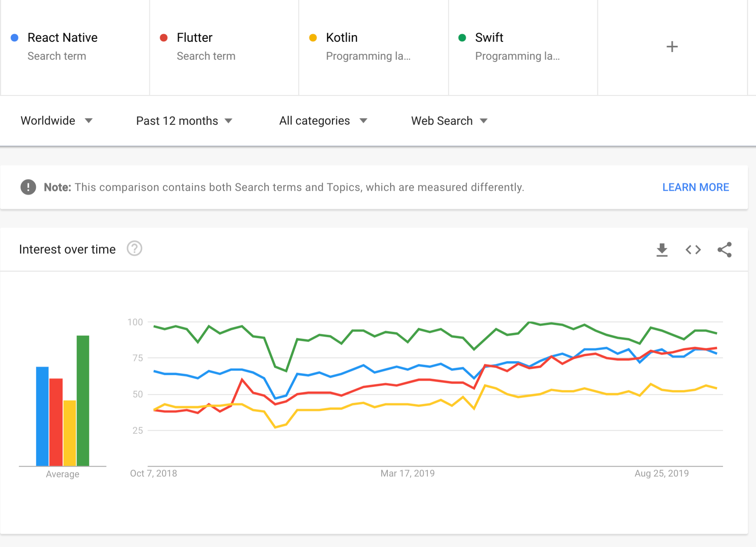Viewport: 756px width, 547px height.
Task: Click the blue React Native average bar
Action: pyautogui.click(x=42, y=416)
